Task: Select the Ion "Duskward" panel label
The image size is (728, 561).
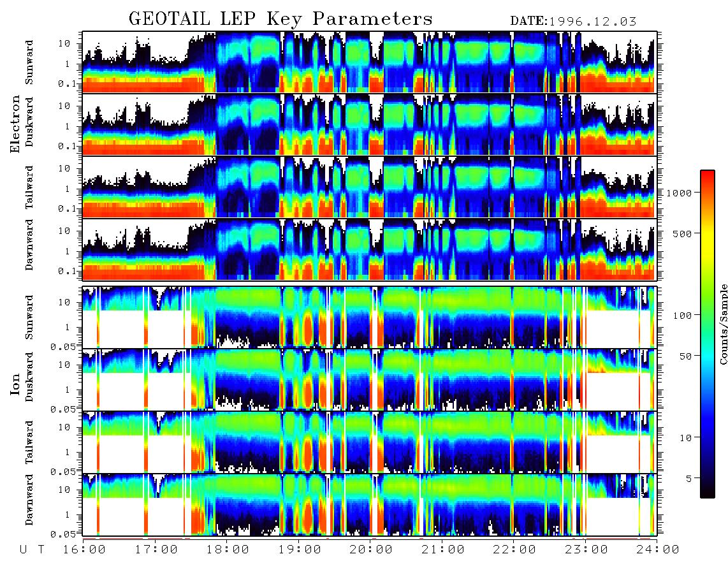Action: 29,377
